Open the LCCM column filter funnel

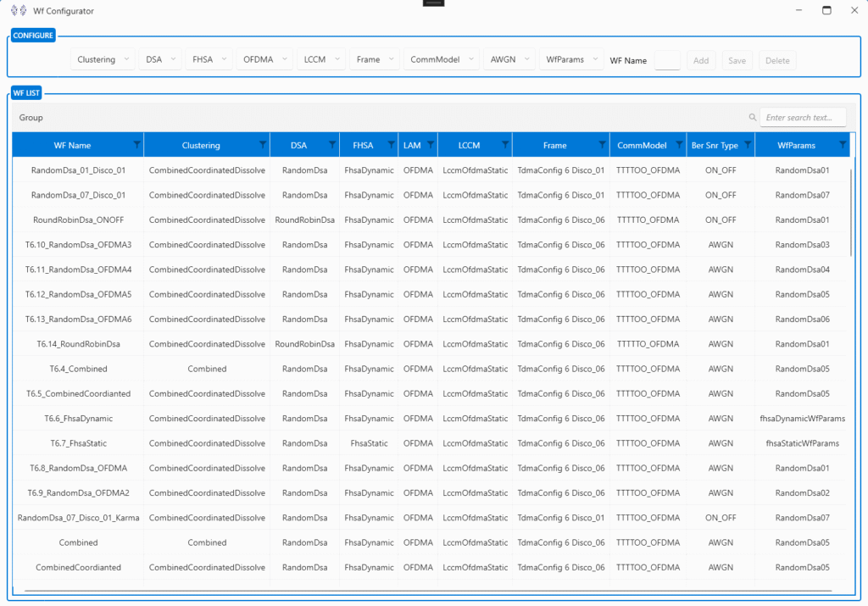click(x=505, y=145)
